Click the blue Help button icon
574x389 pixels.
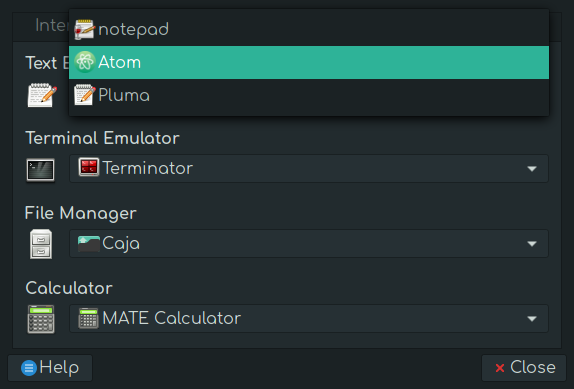coord(29,368)
